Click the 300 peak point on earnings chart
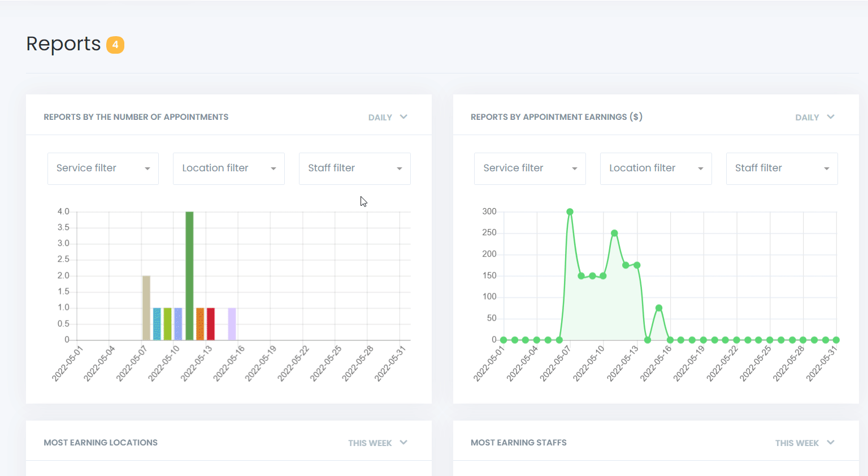 click(x=570, y=211)
